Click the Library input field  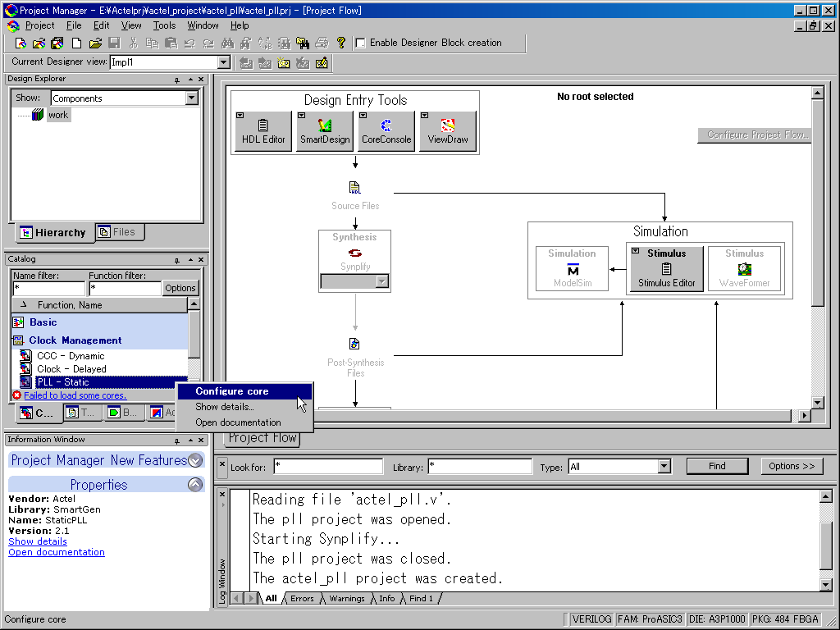479,467
